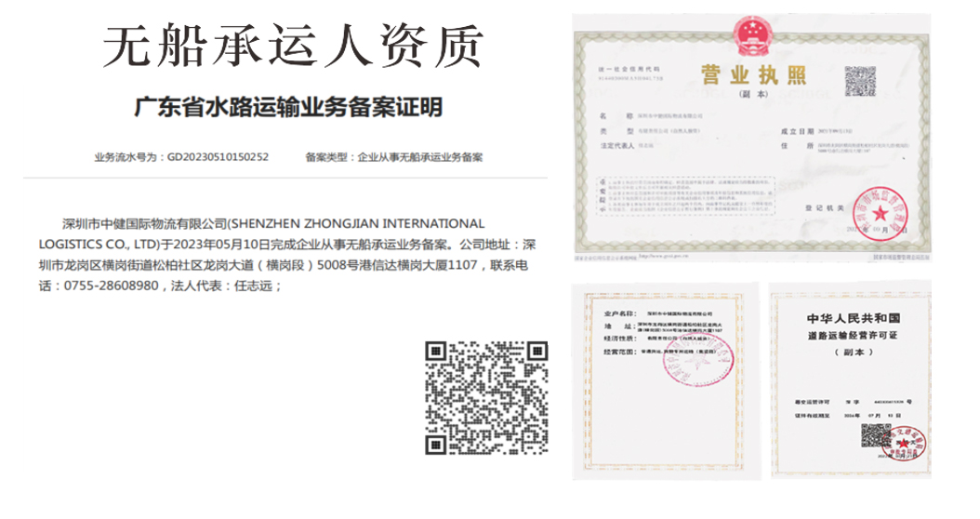Open the business license (营业执照) image

[752, 138]
